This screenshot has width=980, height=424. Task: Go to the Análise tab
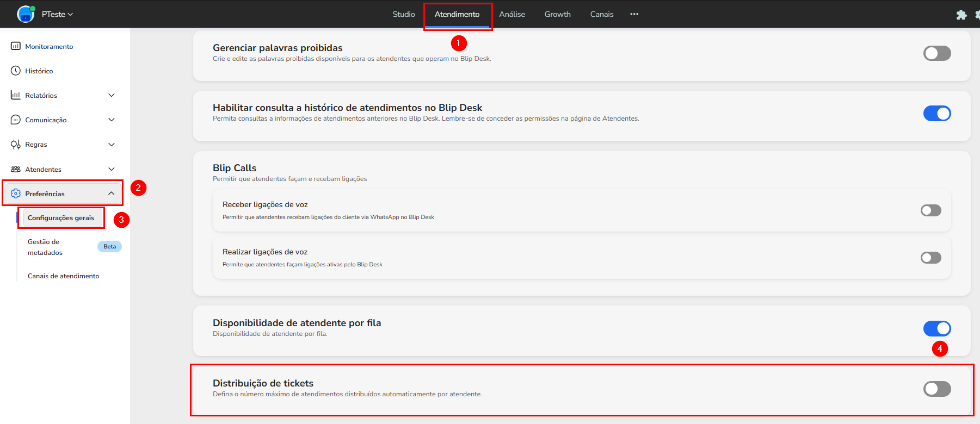pyautogui.click(x=512, y=14)
